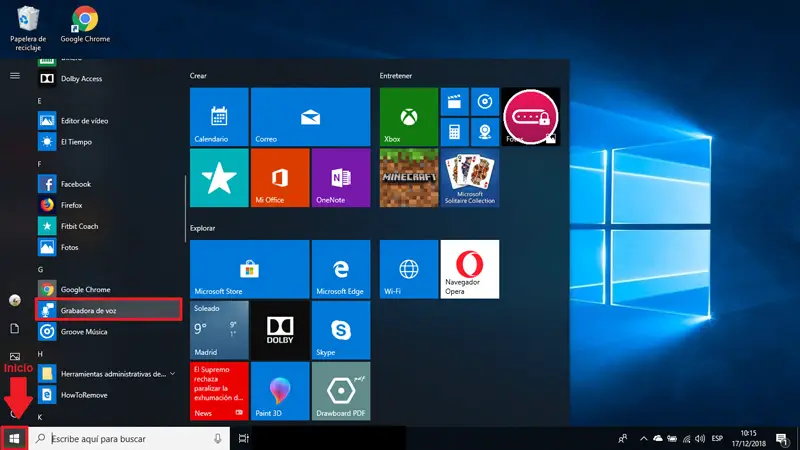Open Grabadora de voz app
This screenshot has width=800, height=450.
point(108,310)
